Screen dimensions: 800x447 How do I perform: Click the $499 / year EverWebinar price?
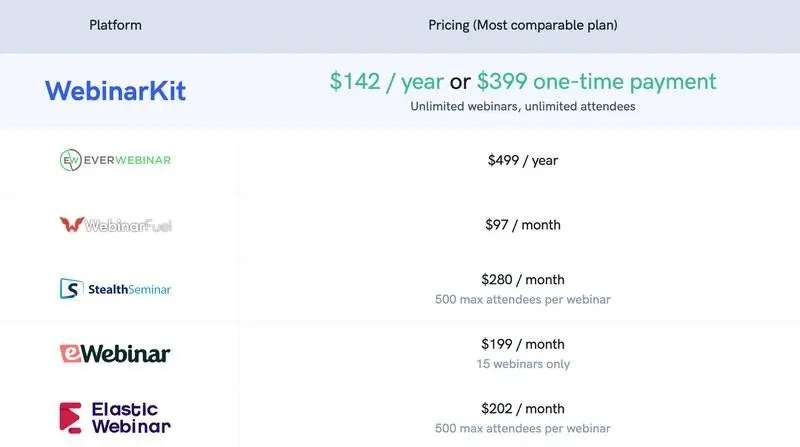tap(524, 160)
